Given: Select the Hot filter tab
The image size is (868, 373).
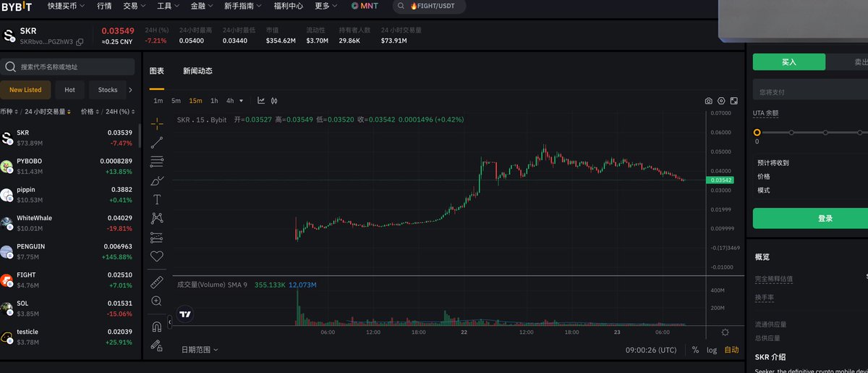Looking at the screenshot, I should click(69, 90).
